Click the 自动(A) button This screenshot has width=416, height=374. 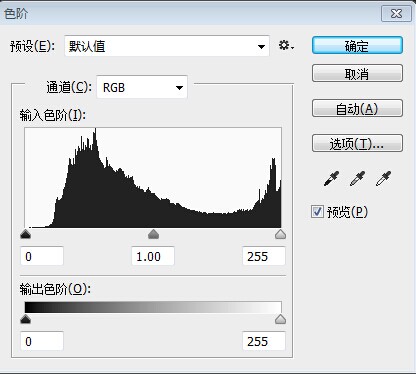click(357, 108)
